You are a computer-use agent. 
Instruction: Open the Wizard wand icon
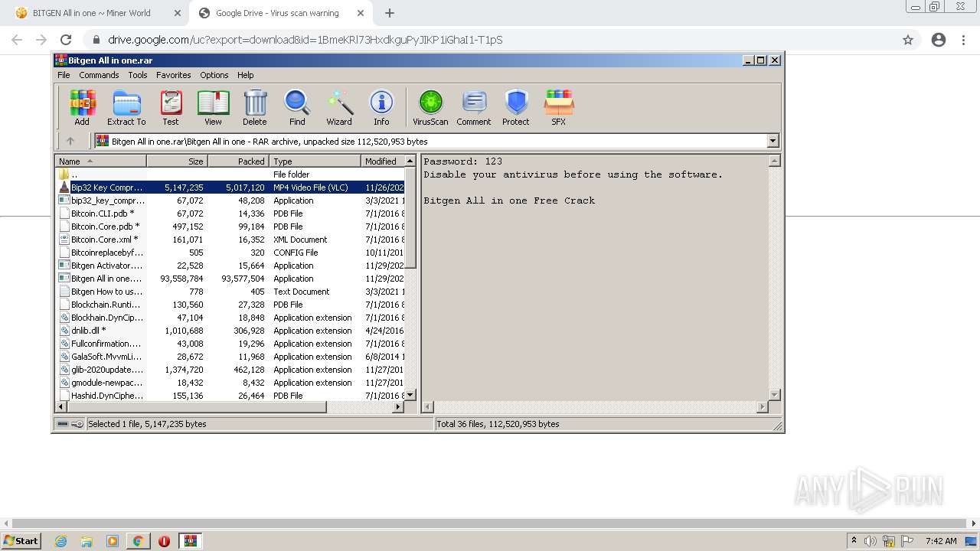tap(339, 107)
